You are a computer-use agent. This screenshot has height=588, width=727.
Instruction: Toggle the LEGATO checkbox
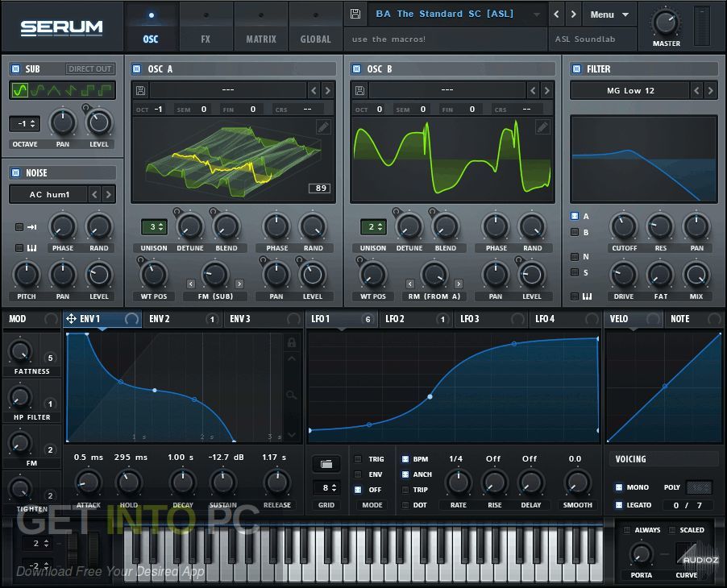619,504
